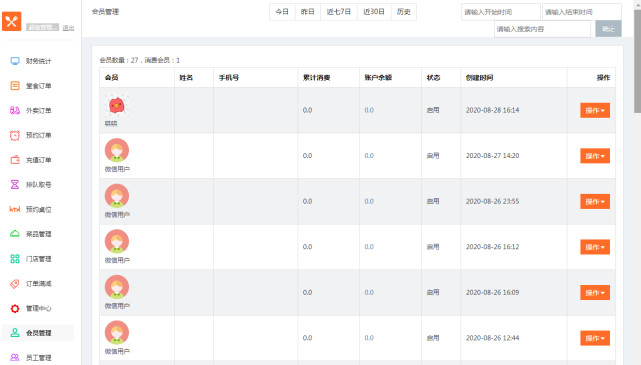
Task: Open 预约桌位 via its table icon
Action: point(15,209)
